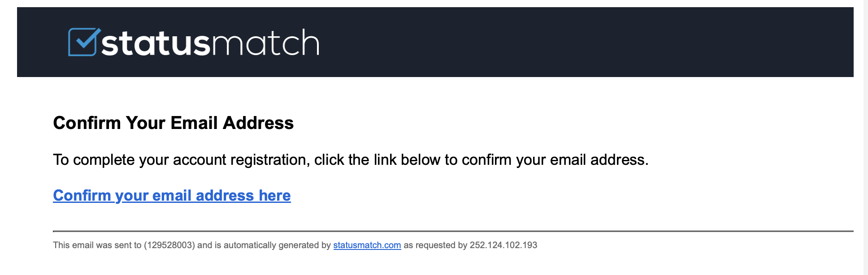Click 'This email was sent to' footer text
868x275 pixels.
click(97, 245)
